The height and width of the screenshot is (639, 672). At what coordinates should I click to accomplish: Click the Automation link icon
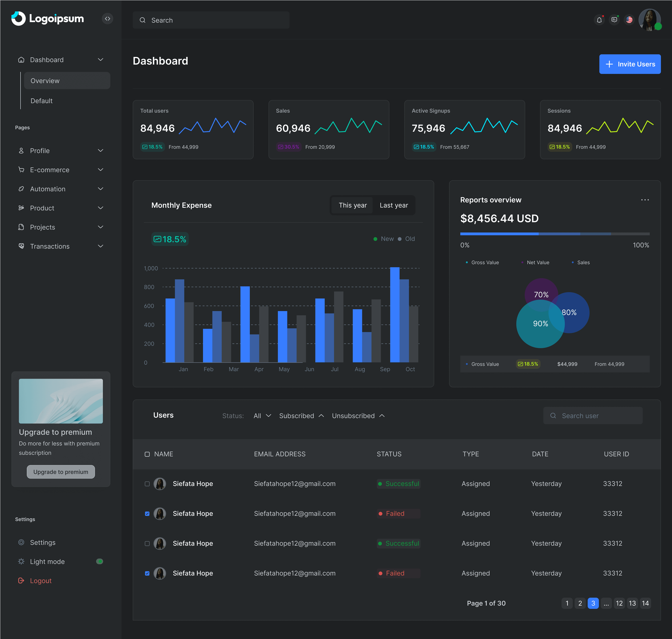pos(21,189)
